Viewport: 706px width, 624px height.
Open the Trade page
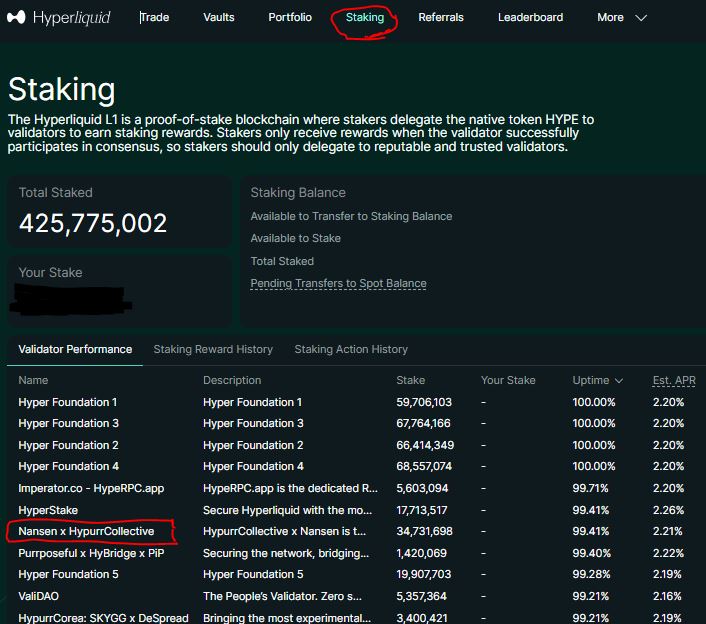tap(154, 18)
